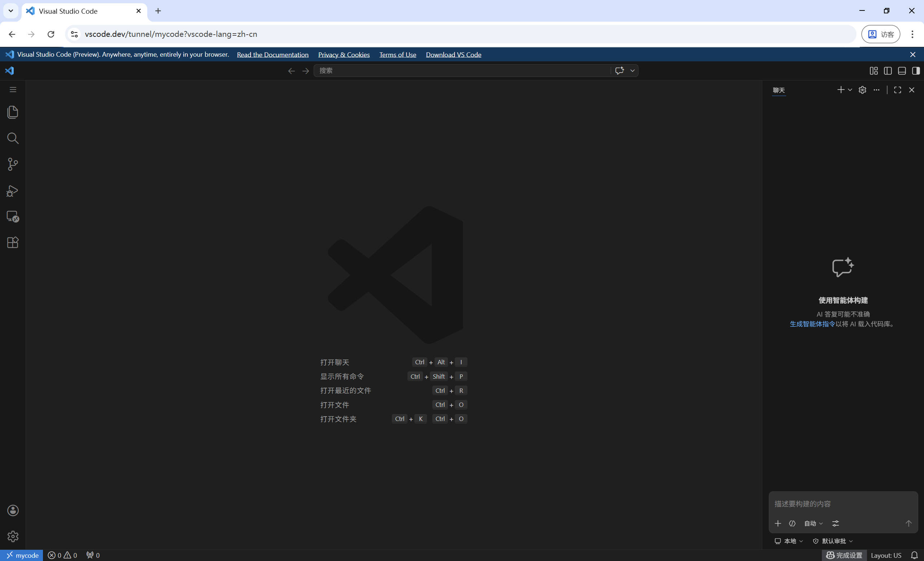Expand the chat dropdown in command center
Image resolution: width=924 pixels, height=561 pixels.
[x=632, y=70]
